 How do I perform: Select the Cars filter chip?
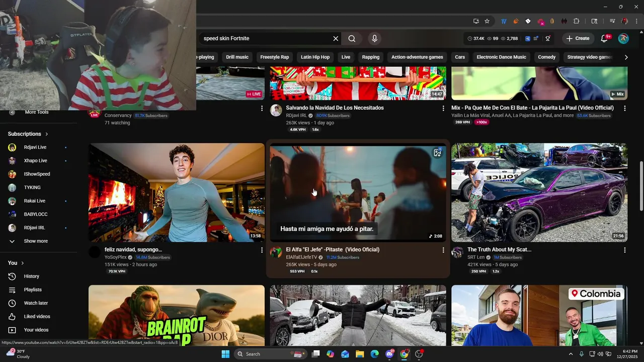pos(460,57)
